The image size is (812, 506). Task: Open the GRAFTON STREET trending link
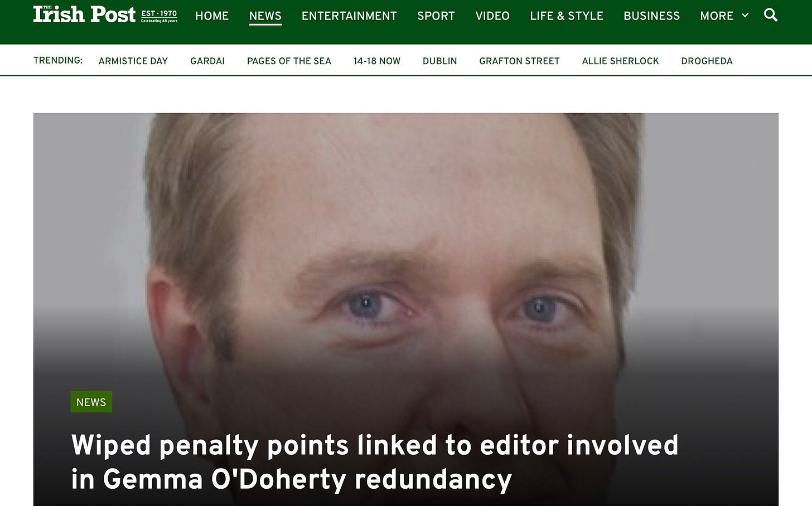tap(519, 61)
